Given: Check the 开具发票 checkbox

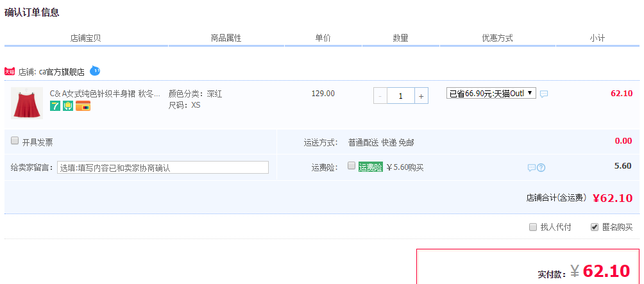Looking at the screenshot, I should [15, 141].
